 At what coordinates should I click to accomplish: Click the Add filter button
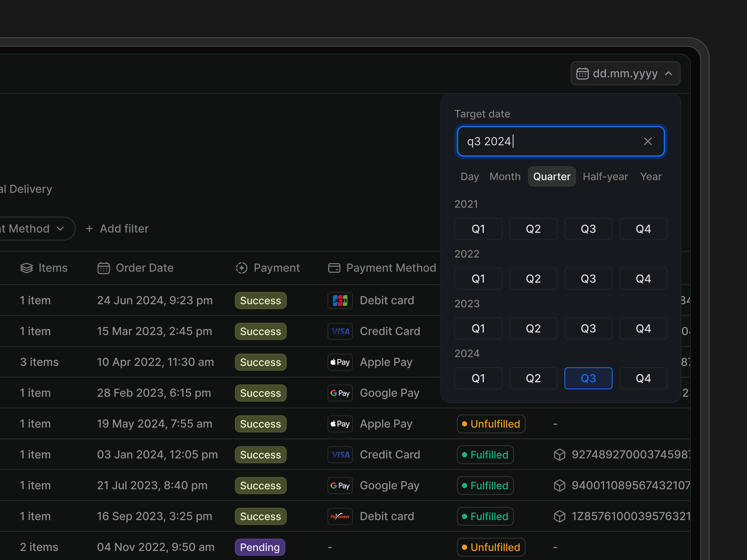[x=117, y=229]
